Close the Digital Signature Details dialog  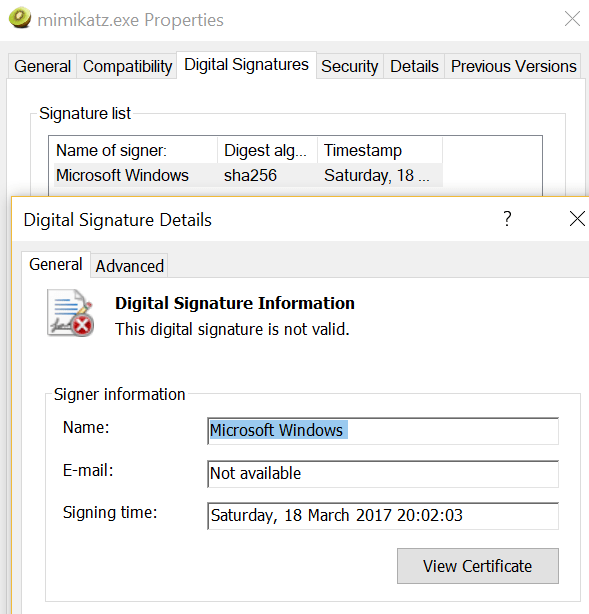tap(577, 219)
